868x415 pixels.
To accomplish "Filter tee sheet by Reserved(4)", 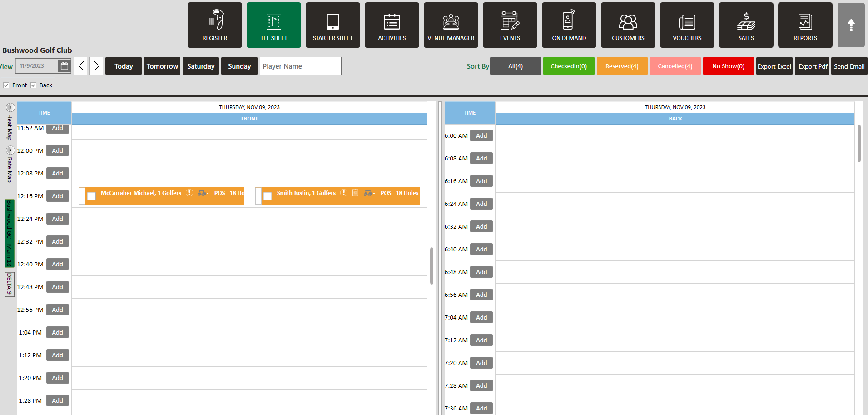I will pos(622,66).
